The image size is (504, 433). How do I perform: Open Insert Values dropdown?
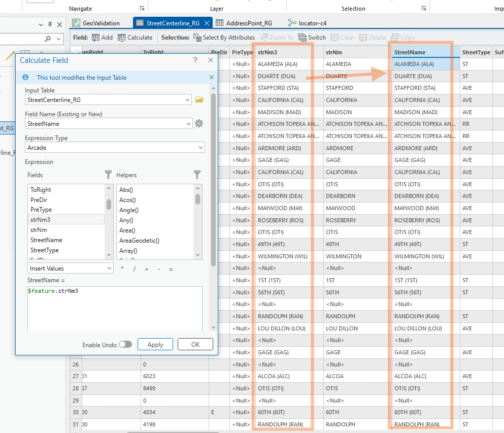coord(109,269)
